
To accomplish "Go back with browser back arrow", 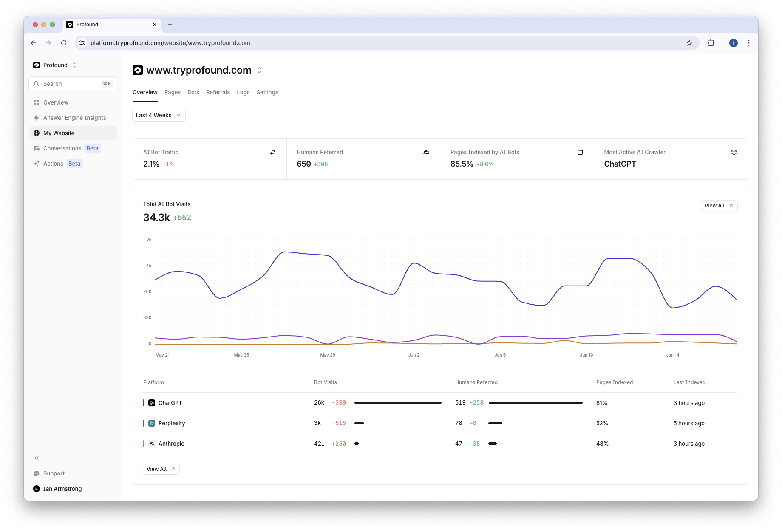I will tap(33, 43).
